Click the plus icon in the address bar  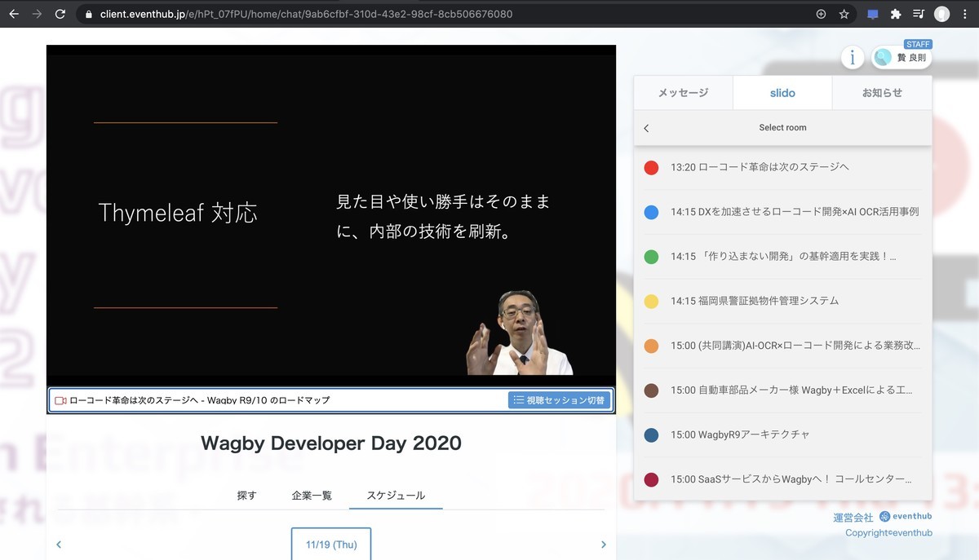point(821,14)
